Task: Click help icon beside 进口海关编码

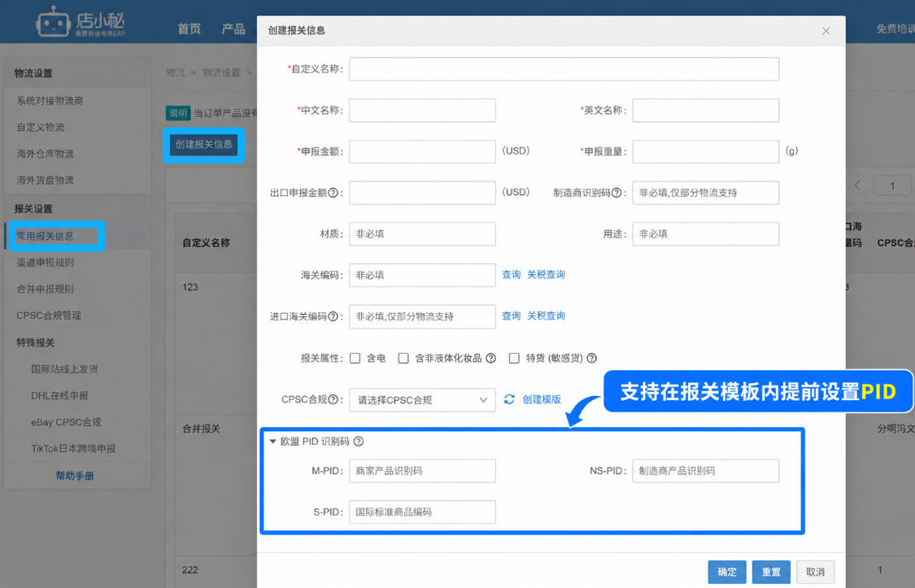Action: pyautogui.click(x=333, y=316)
